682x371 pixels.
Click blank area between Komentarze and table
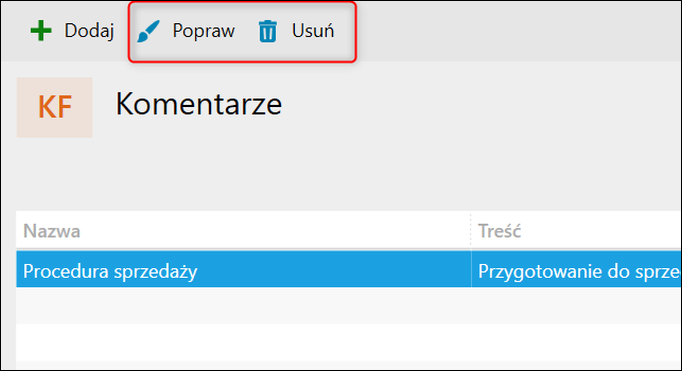click(x=348, y=174)
